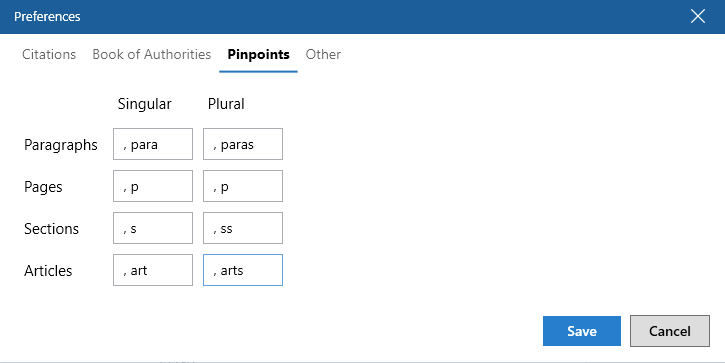The height and width of the screenshot is (363, 725).
Task: Click the Articles plural field containing ', arts'
Action: (243, 270)
